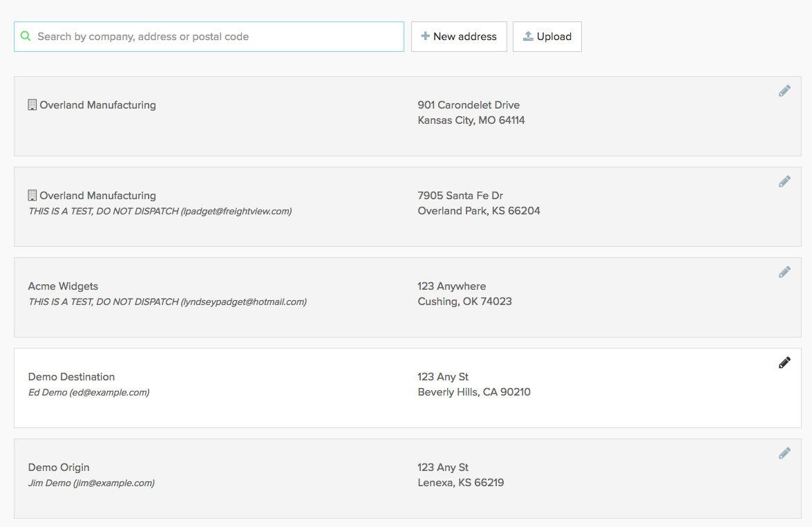Click Overland Park, KS 66204 text
Image resolution: width=812 pixels, height=527 pixels.
point(479,211)
